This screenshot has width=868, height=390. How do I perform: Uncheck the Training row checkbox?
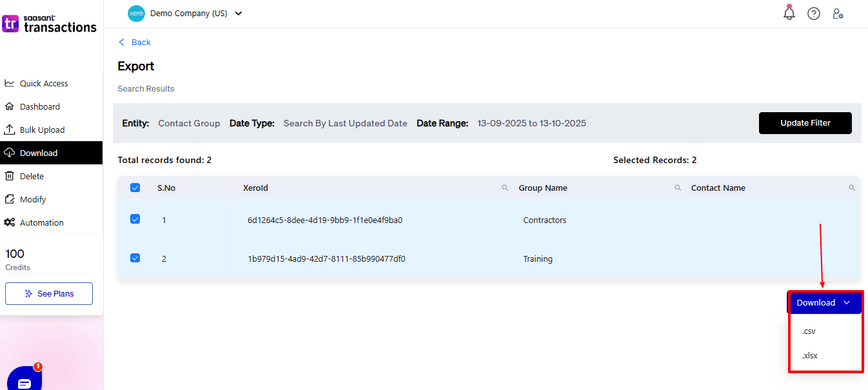[x=135, y=258]
